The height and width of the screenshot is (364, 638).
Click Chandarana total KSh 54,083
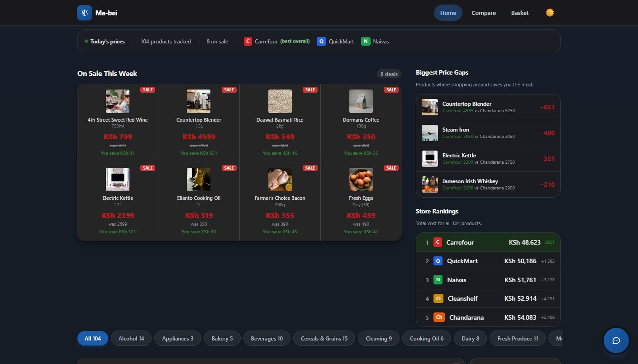click(x=520, y=317)
